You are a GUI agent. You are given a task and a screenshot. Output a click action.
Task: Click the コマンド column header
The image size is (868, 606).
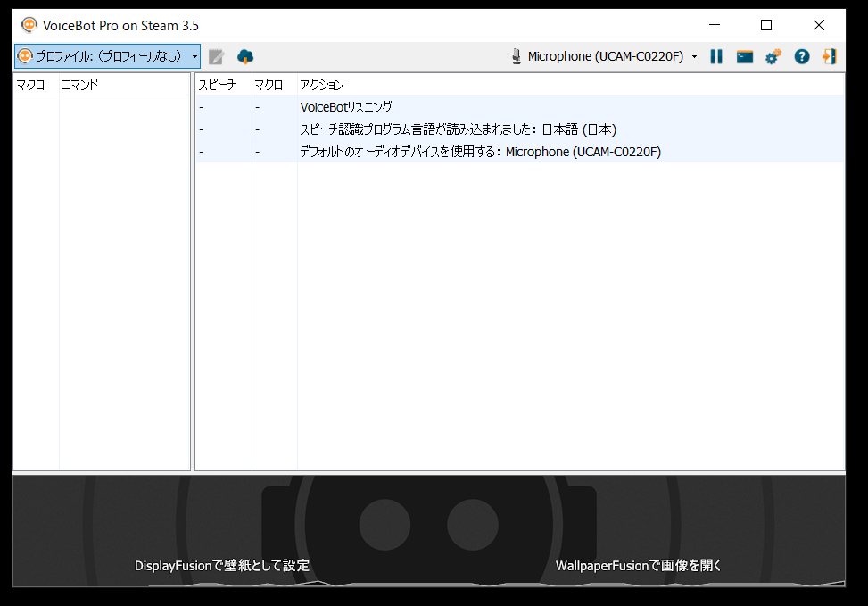[x=125, y=85]
